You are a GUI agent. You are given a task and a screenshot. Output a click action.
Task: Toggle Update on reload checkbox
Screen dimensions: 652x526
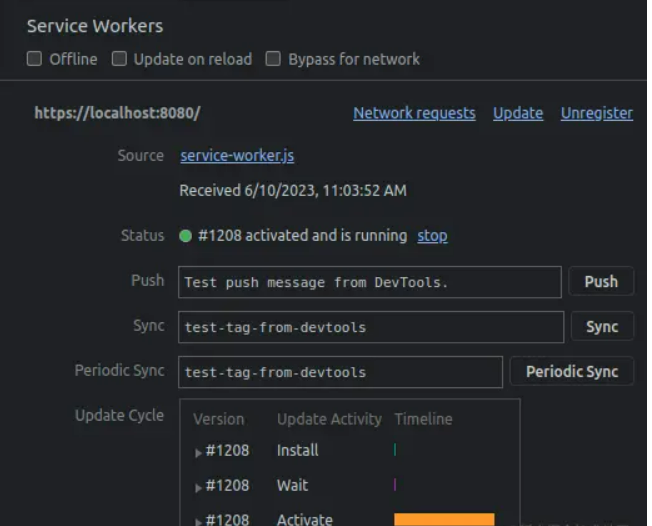point(119,59)
